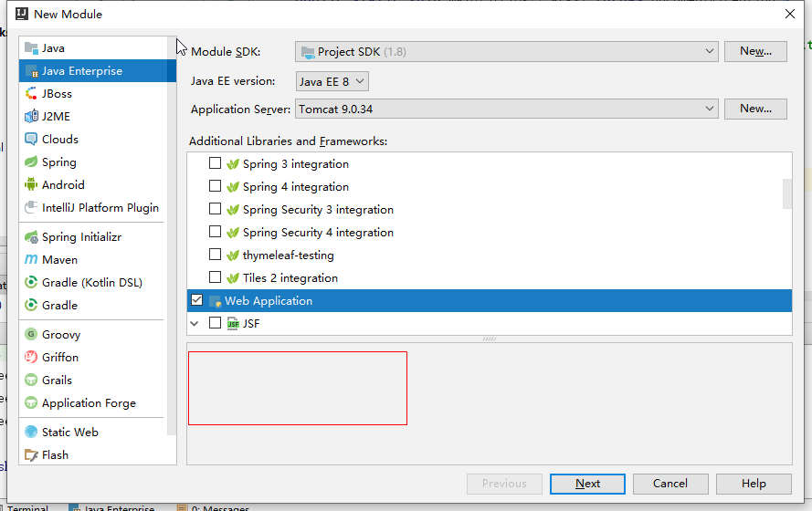812x511 pixels.
Task: Click New button beside Application Server
Action: click(x=755, y=109)
